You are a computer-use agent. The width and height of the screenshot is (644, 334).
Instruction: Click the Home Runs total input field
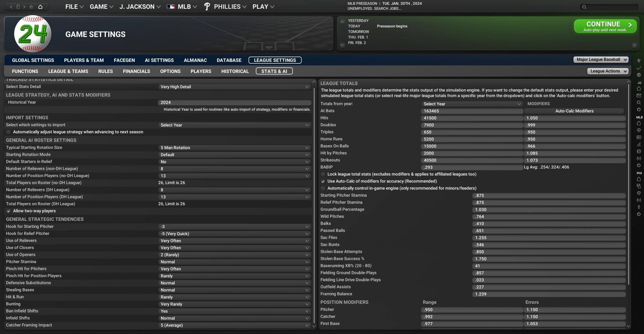pos(472,139)
